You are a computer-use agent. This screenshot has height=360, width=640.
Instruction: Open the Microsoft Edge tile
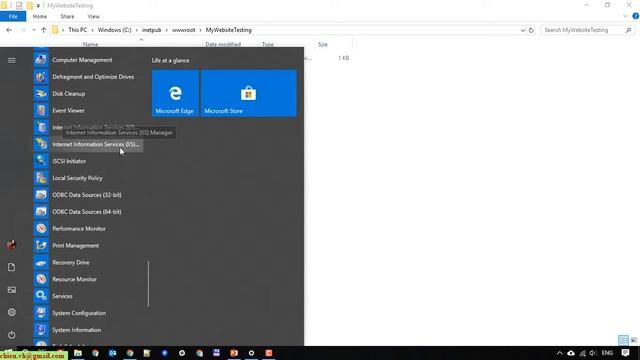point(175,93)
